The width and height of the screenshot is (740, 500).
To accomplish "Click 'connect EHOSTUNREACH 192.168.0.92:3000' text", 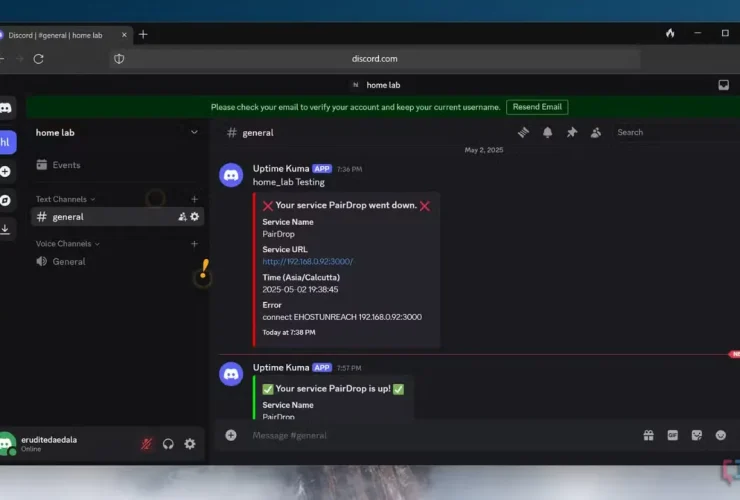I will click(342, 317).
